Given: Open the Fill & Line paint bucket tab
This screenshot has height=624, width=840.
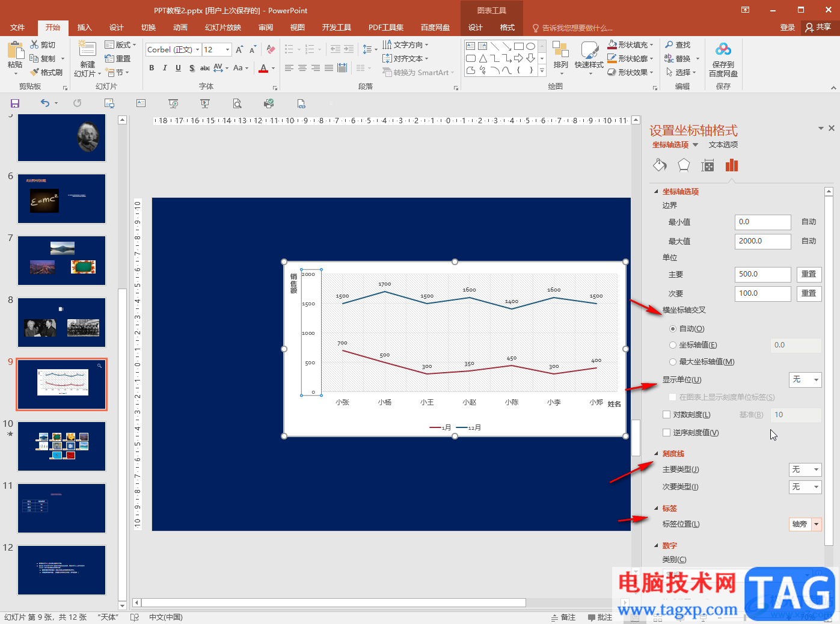Looking at the screenshot, I should pyautogui.click(x=660, y=165).
